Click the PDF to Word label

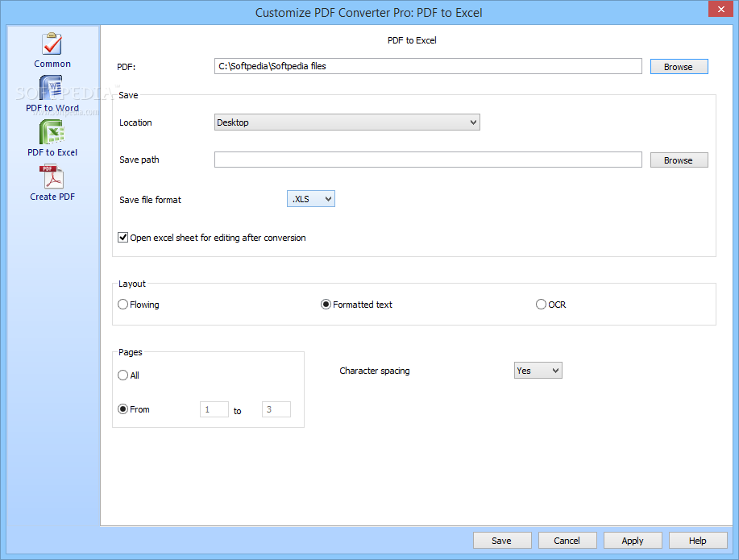[x=52, y=108]
